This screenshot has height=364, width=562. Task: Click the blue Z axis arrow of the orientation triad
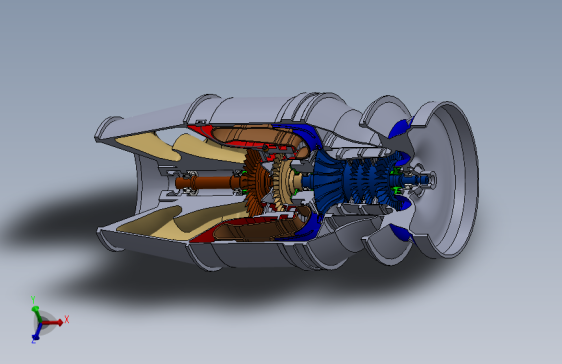[x=37, y=331]
